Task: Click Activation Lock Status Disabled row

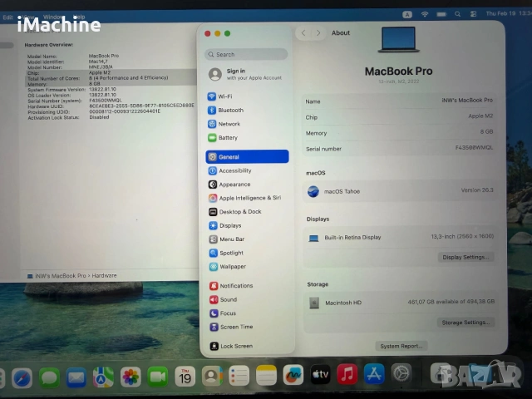Action: (68, 117)
